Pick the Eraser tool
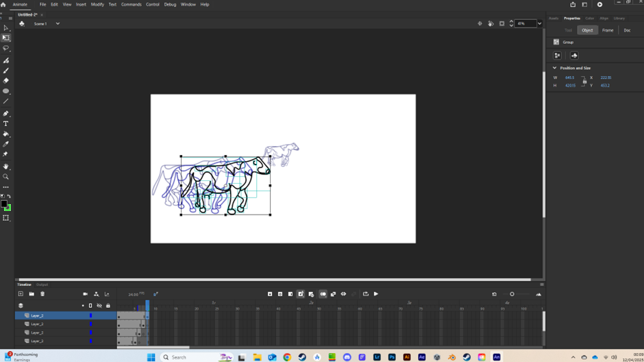This screenshot has height=362, width=644. pyautogui.click(x=6, y=81)
